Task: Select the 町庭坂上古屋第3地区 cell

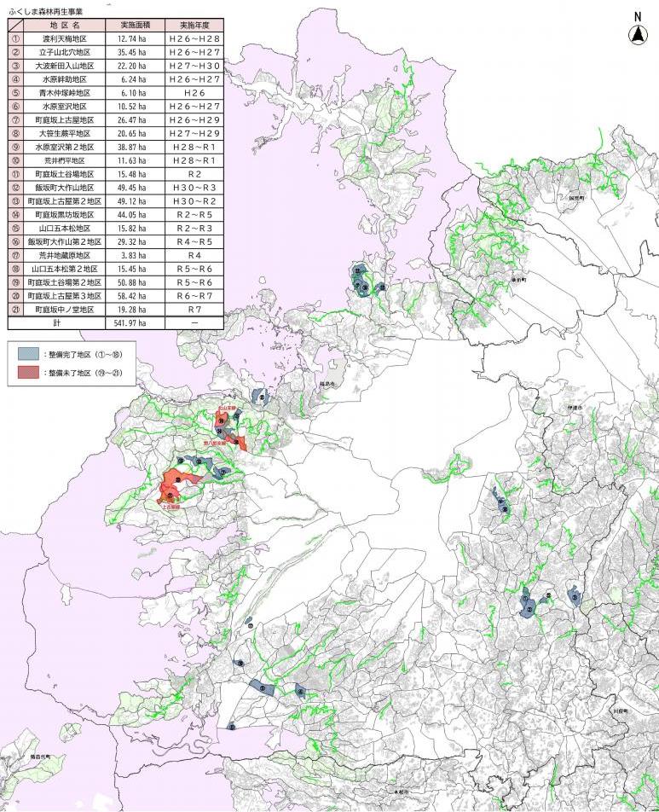Action: (x=65, y=296)
